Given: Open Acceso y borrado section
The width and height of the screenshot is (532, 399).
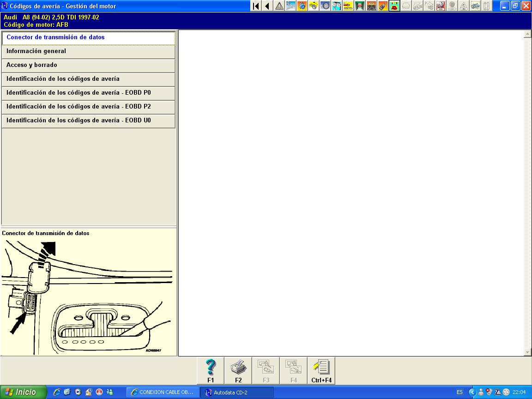Looking at the screenshot, I should tap(89, 66).
